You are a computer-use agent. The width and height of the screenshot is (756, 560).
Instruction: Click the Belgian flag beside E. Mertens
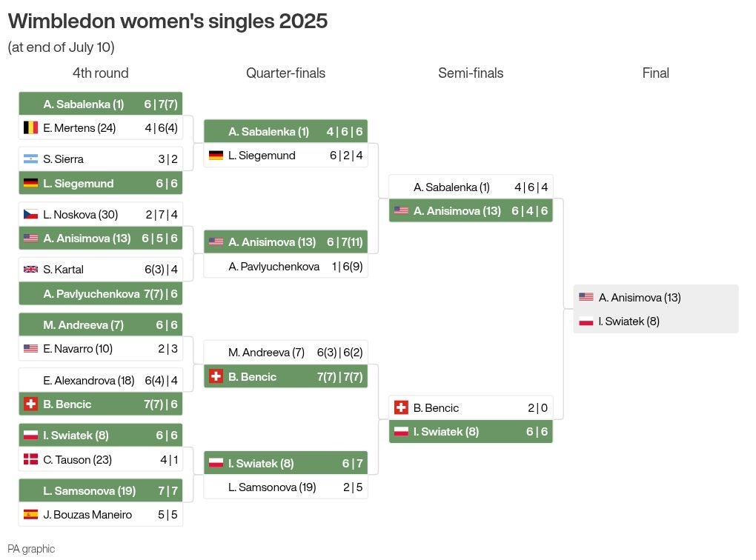[x=30, y=127]
